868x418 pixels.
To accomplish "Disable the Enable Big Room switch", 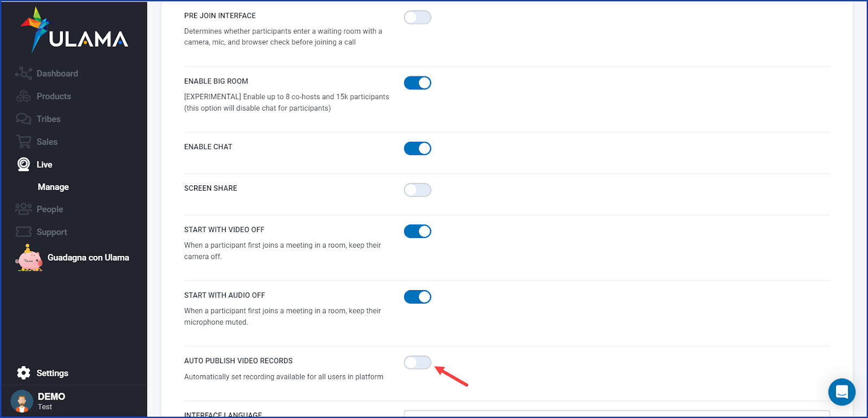I will 418,83.
